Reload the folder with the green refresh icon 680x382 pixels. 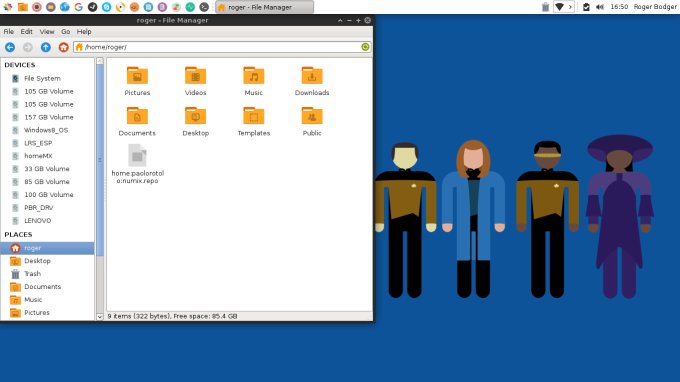tap(365, 47)
